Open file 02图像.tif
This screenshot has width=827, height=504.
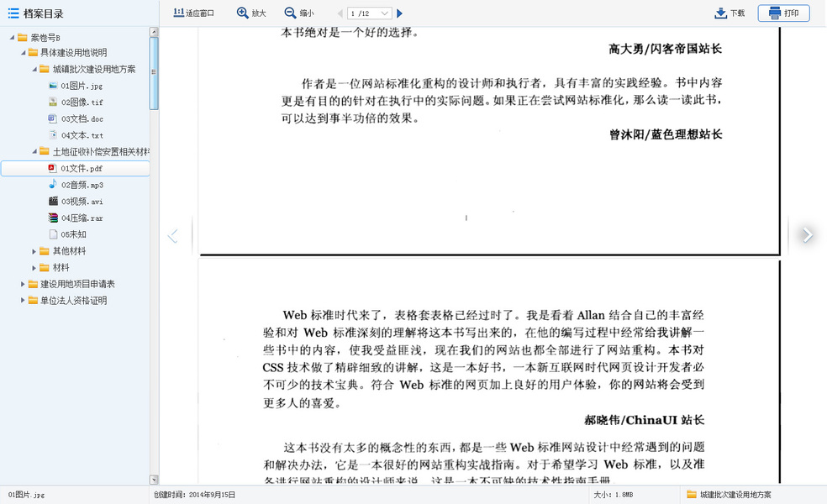pyautogui.click(x=82, y=102)
